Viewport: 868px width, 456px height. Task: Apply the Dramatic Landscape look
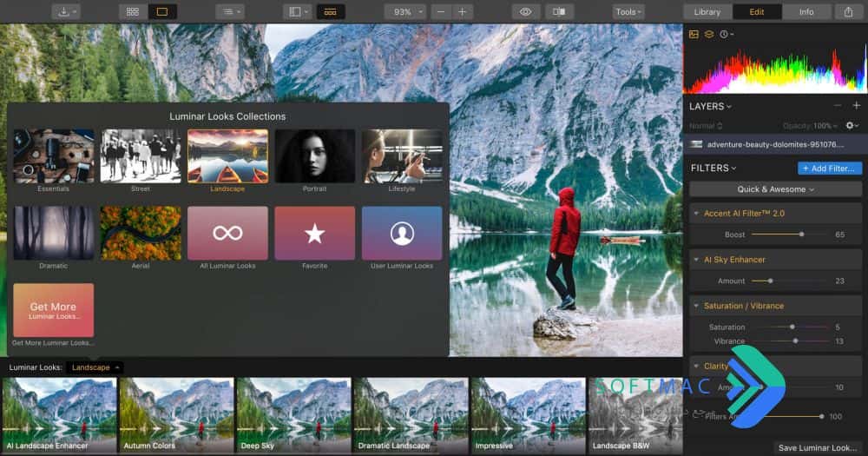pyautogui.click(x=411, y=415)
